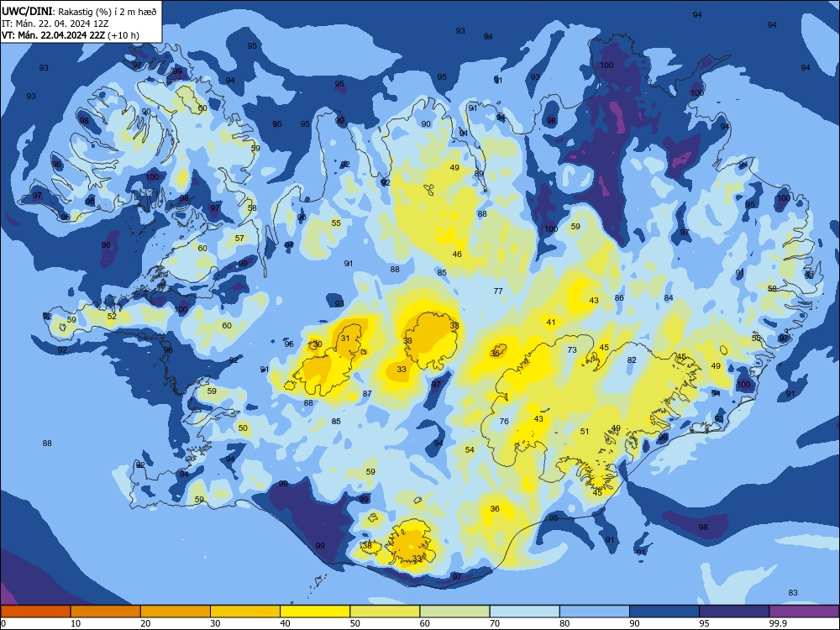Pick the 50–60 pale yellow legend swatch

pyautogui.click(x=385, y=612)
